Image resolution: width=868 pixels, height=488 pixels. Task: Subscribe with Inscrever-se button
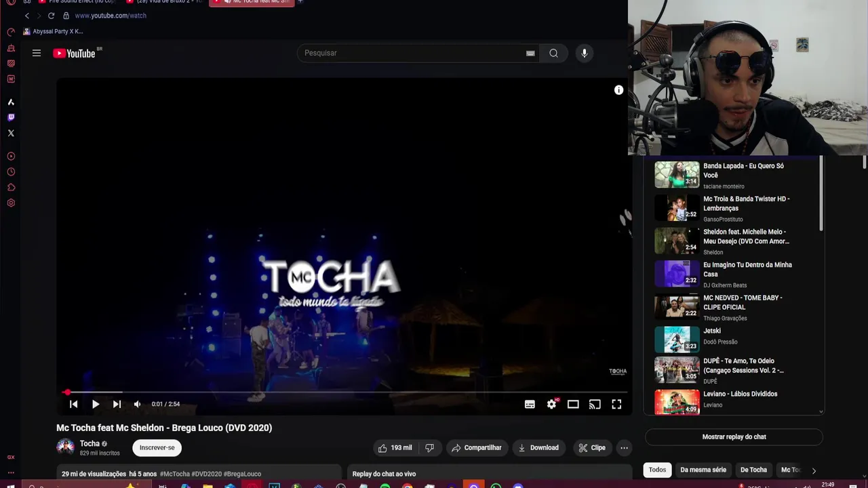point(157,447)
